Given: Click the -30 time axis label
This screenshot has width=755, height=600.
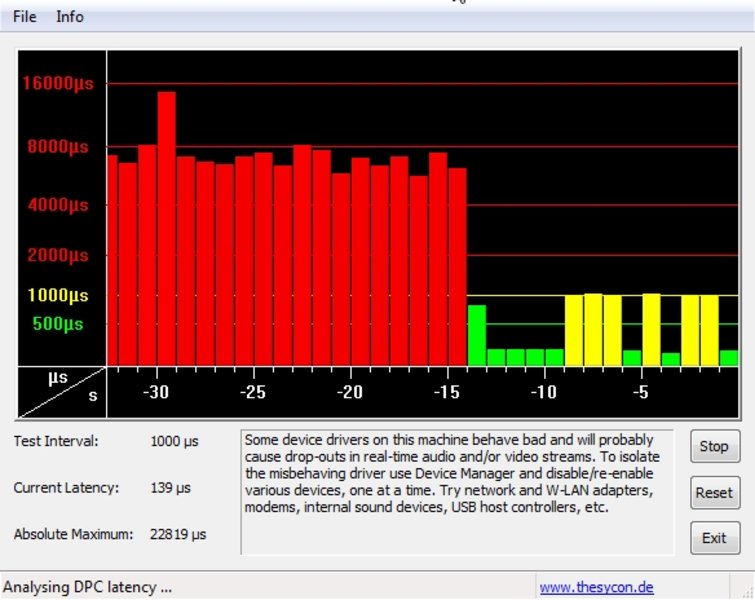Looking at the screenshot, I should [x=156, y=392].
